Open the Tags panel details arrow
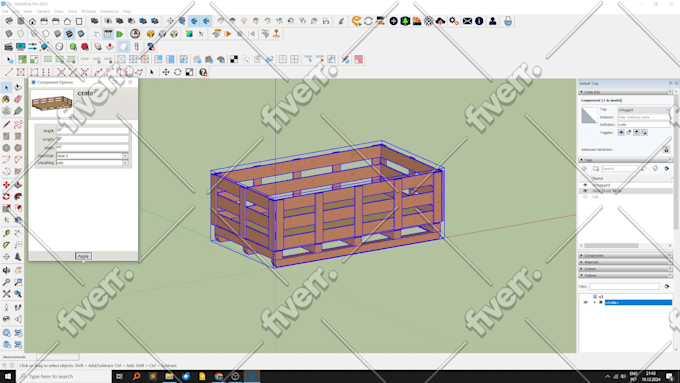Image resolution: width=680 pixels, height=383 pixels. 667,169
